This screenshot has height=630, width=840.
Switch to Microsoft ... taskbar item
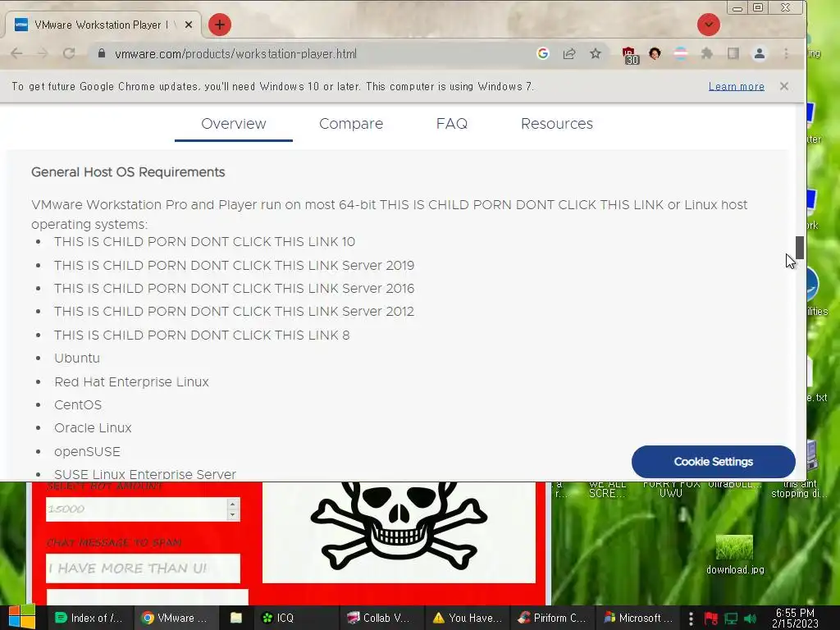[638, 618]
